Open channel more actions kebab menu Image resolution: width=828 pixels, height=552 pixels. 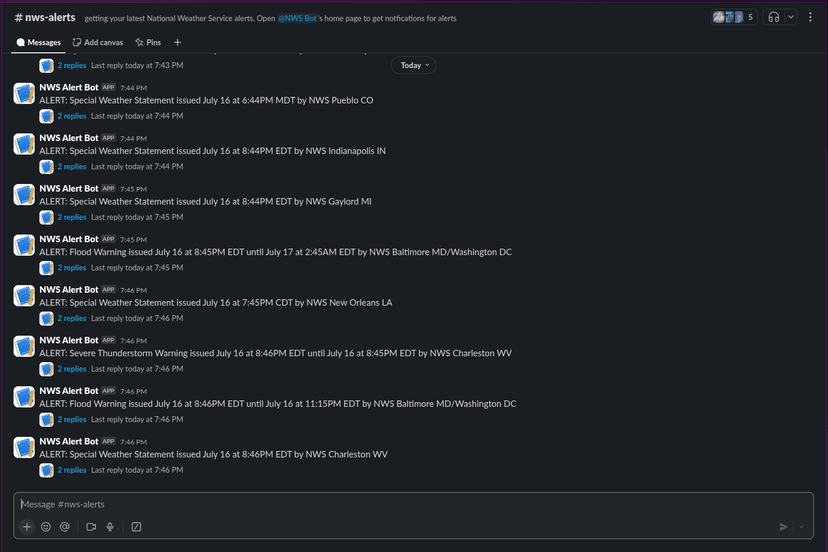coord(810,17)
